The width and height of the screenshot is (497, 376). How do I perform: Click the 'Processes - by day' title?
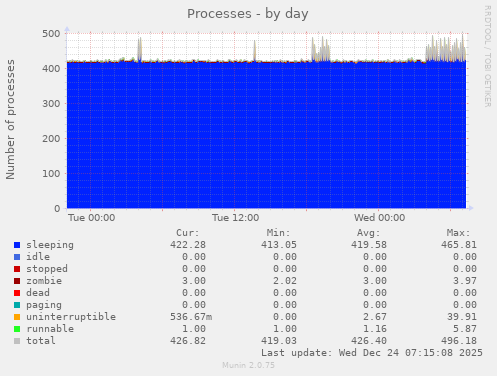click(x=248, y=14)
